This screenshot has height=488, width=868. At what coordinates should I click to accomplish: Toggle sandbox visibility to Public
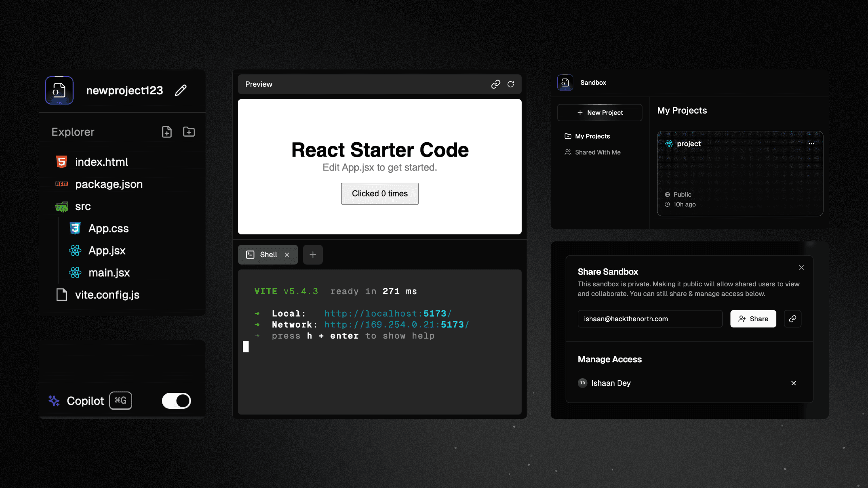(682, 194)
